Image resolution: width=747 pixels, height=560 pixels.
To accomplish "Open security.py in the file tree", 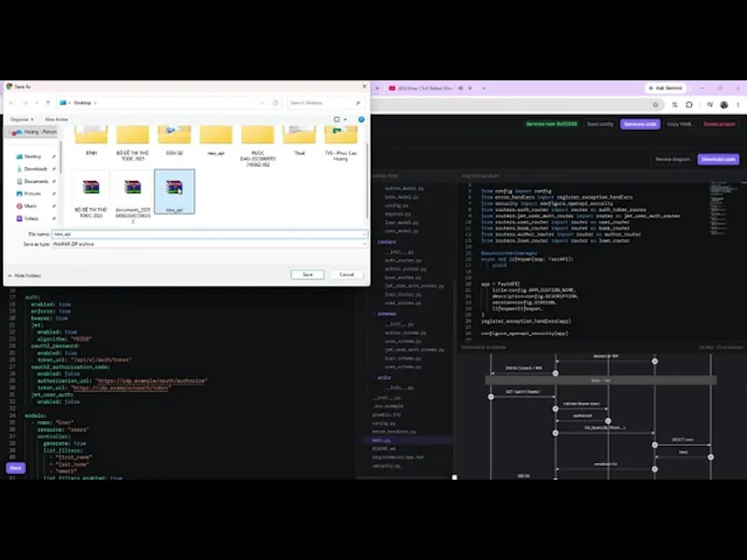I will point(387,466).
